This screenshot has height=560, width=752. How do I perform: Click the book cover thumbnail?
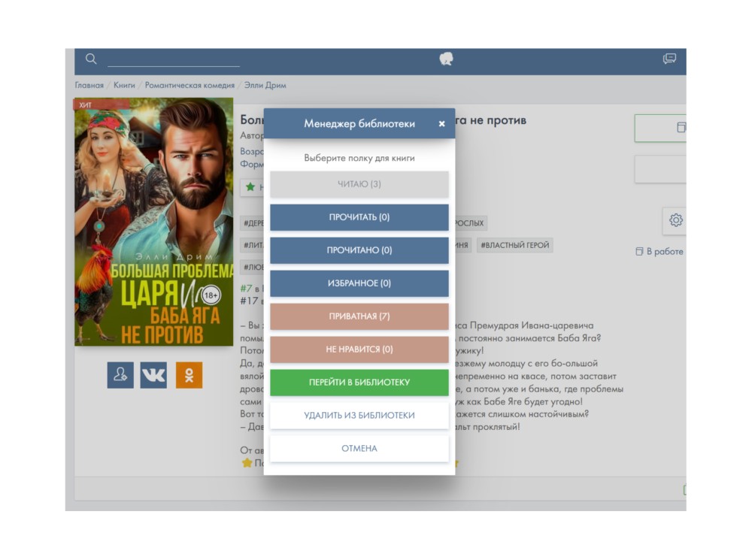[x=153, y=222]
